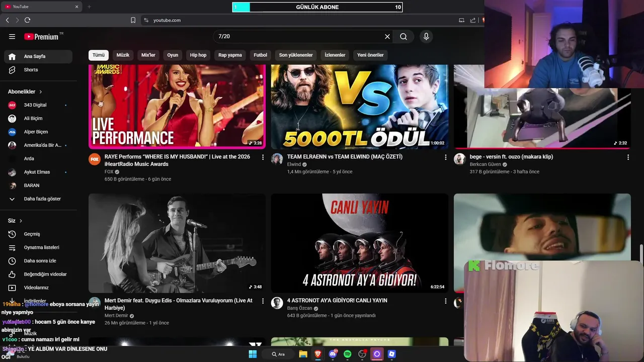The height and width of the screenshot is (362, 644).
Task: Click the magnifier search button
Action: pyautogui.click(x=404, y=37)
